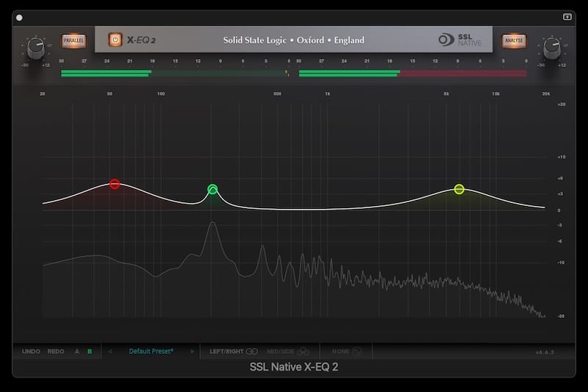Click the output level meter bar
Screen dimensions: 588x392
(x=412, y=73)
